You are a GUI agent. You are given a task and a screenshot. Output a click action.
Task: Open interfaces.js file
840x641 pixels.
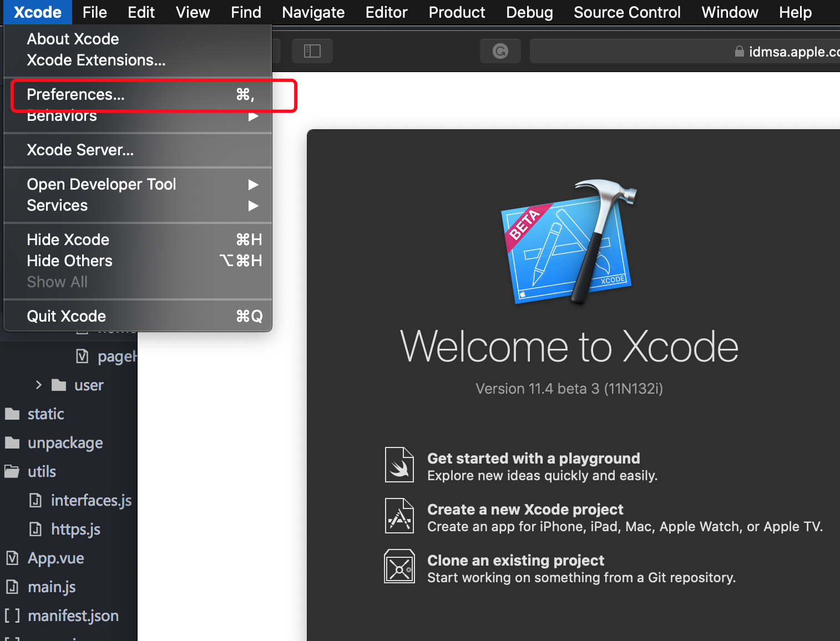[x=92, y=501]
